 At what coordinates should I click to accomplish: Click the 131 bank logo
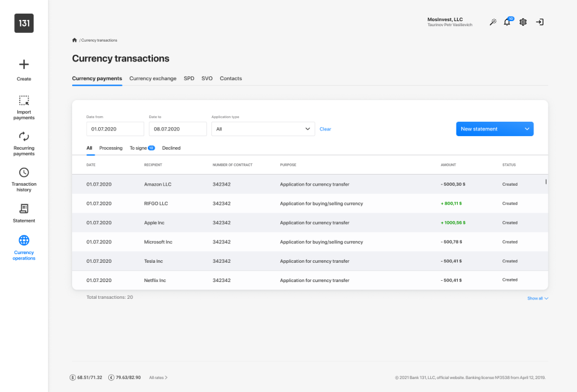click(x=24, y=23)
